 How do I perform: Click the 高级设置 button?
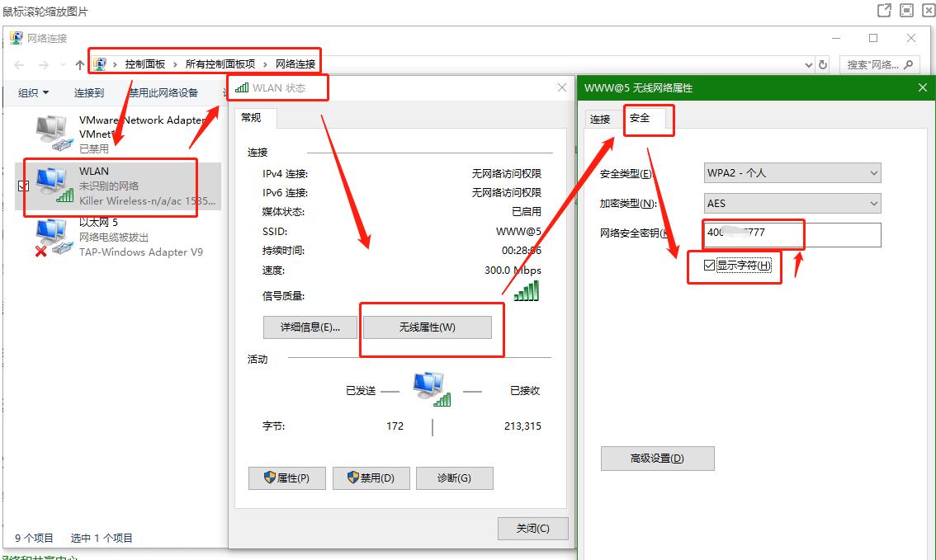(658, 458)
